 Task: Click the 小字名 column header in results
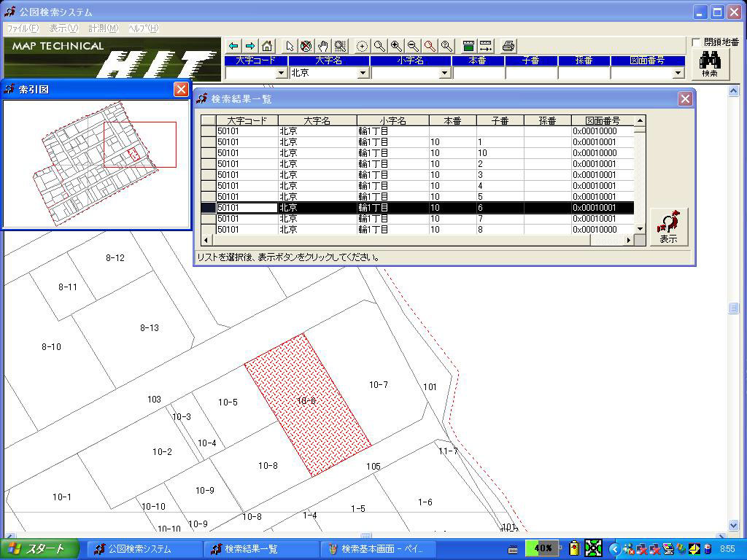[x=393, y=120]
